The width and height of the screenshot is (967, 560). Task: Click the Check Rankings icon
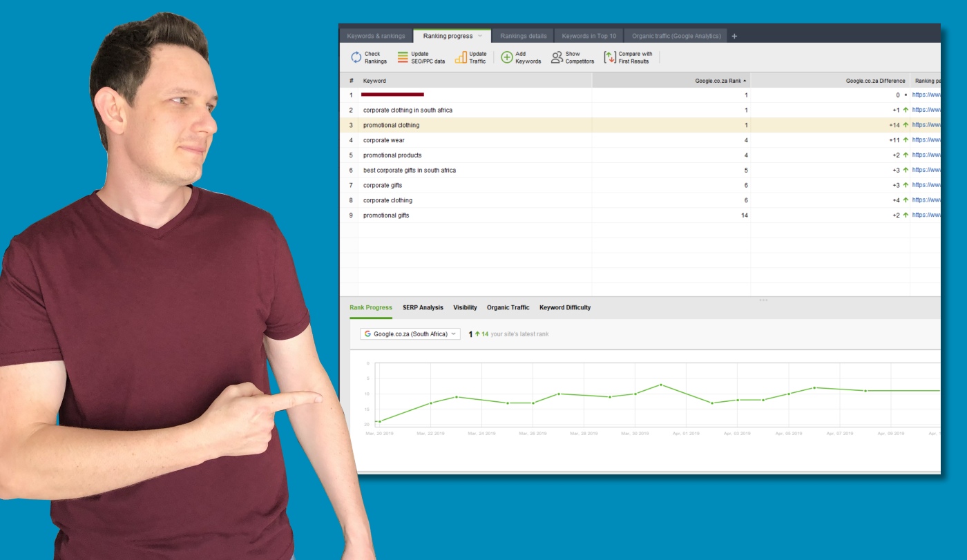coord(356,58)
